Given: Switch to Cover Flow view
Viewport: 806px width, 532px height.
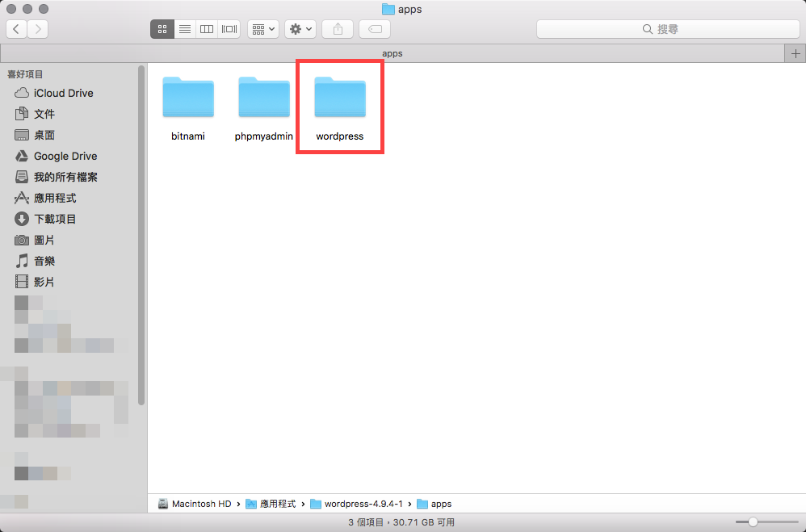Looking at the screenshot, I should (229, 29).
